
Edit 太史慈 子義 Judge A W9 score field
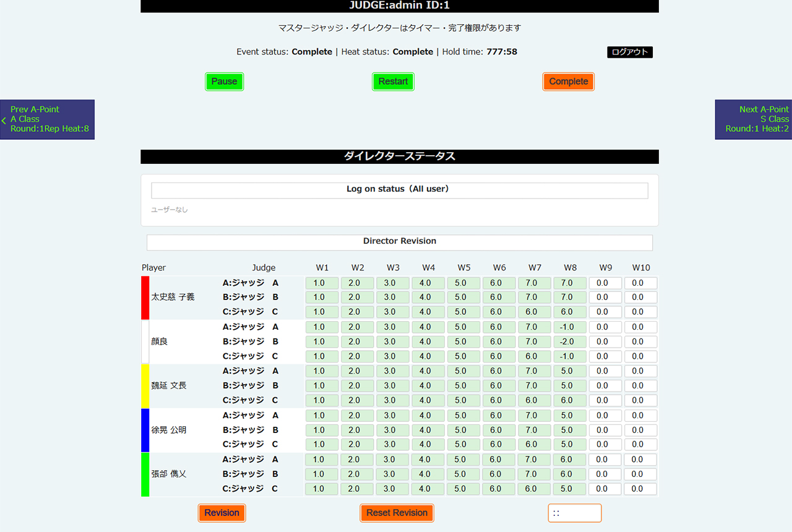coord(605,283)
